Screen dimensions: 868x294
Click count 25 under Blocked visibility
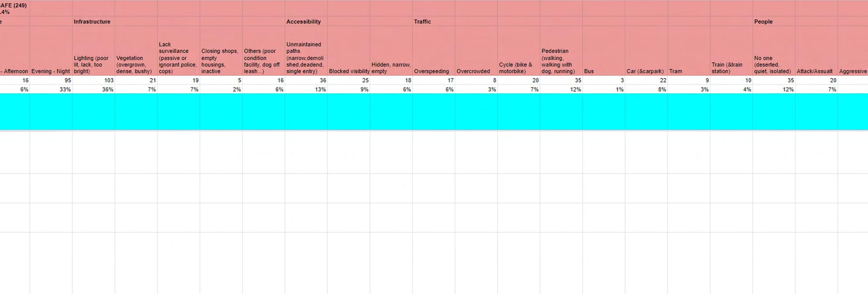pos(349,80)
